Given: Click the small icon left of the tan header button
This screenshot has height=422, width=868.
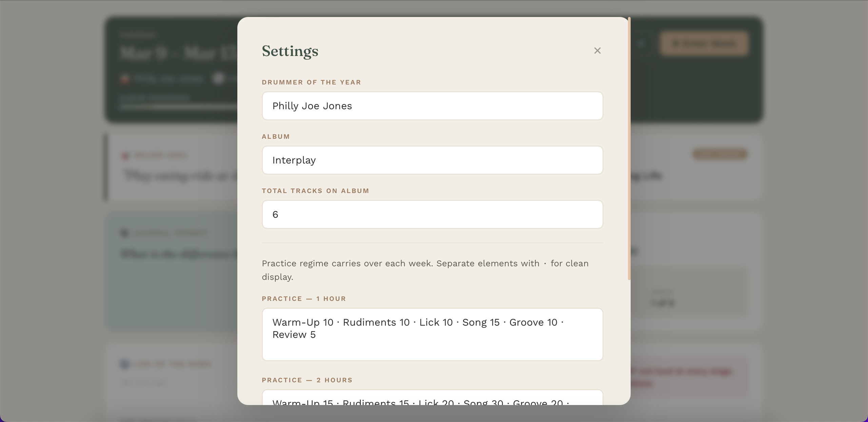Looking at the screenshot, I should pyautogui.click(x=641, y=44).
